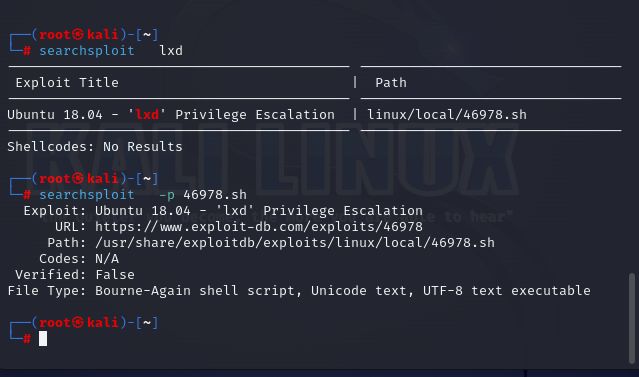The image size is (639, 377).
Task: Click the 'Shellcodes: No Results' line
Action: tap(95, 147)
